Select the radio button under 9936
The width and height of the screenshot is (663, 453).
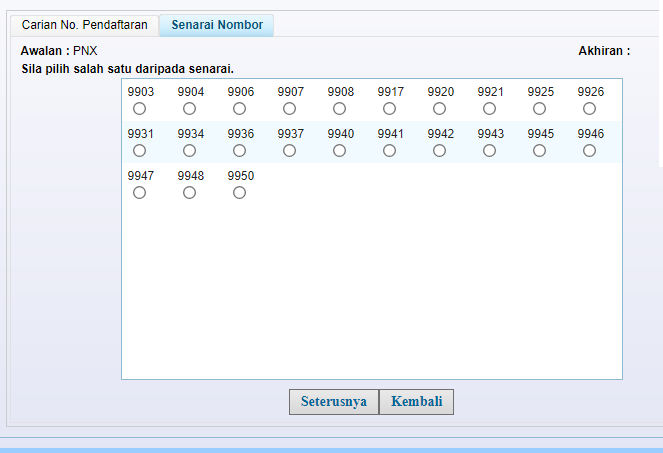[x=239, y=151]
